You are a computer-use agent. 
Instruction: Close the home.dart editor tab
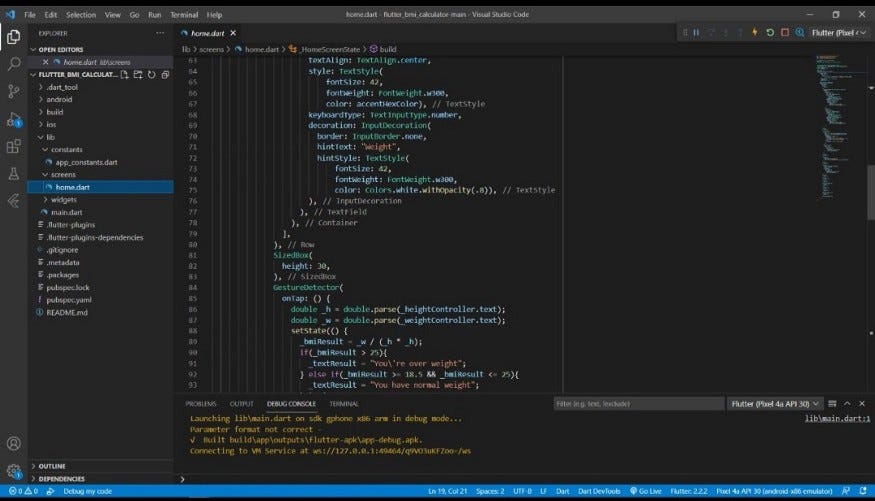(233, 33)
